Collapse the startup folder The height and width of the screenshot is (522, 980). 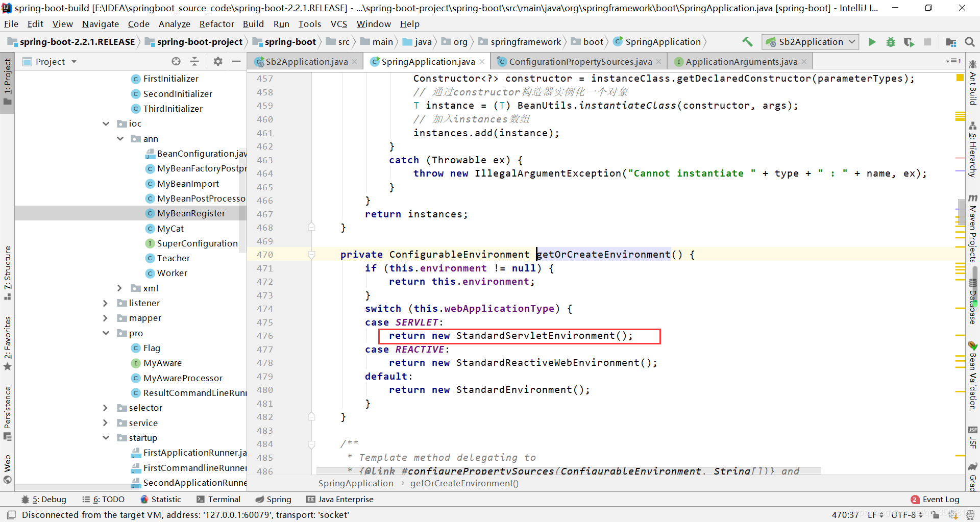click(106, 438)
